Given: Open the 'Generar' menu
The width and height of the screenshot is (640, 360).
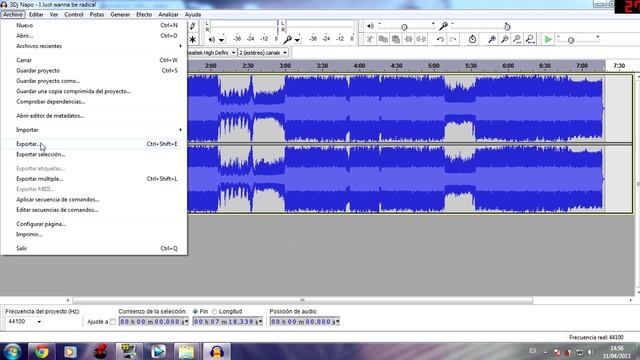Looking at the screenshot, I should pyautogui.click(x=120, y=14).
